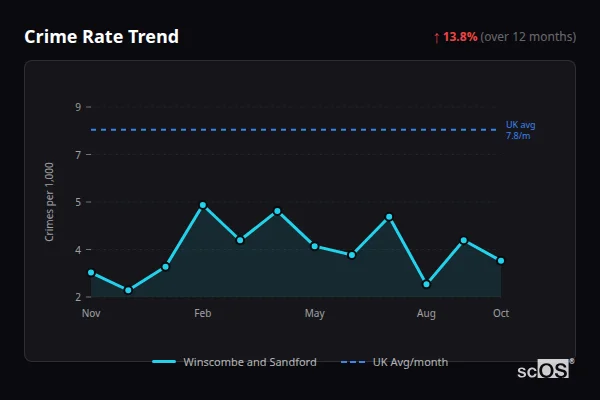This screenshot has width=600, height=400.
Task: Toggle the UK Avg/month legend entry
Action: (x=394, y=362)
